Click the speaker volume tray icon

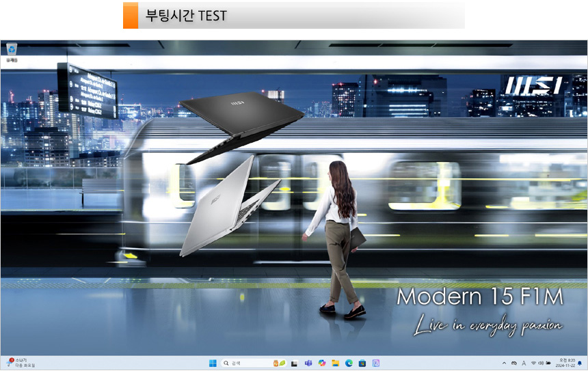[x=541, y=363]
